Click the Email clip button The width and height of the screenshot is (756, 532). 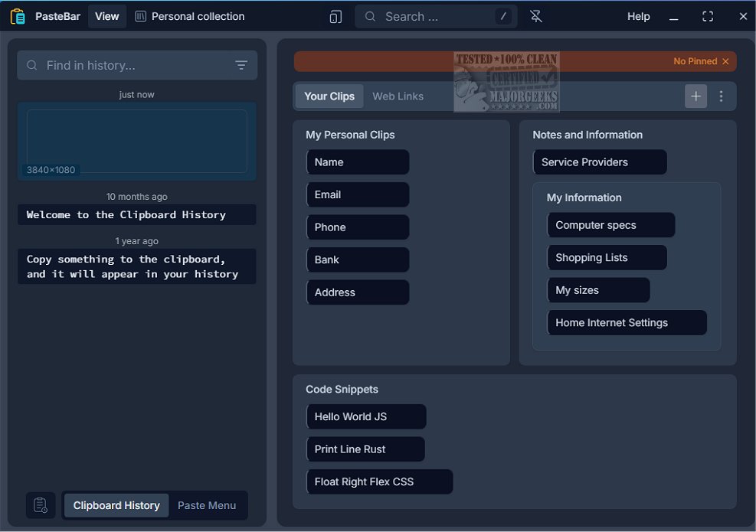(x=357, y=194)
